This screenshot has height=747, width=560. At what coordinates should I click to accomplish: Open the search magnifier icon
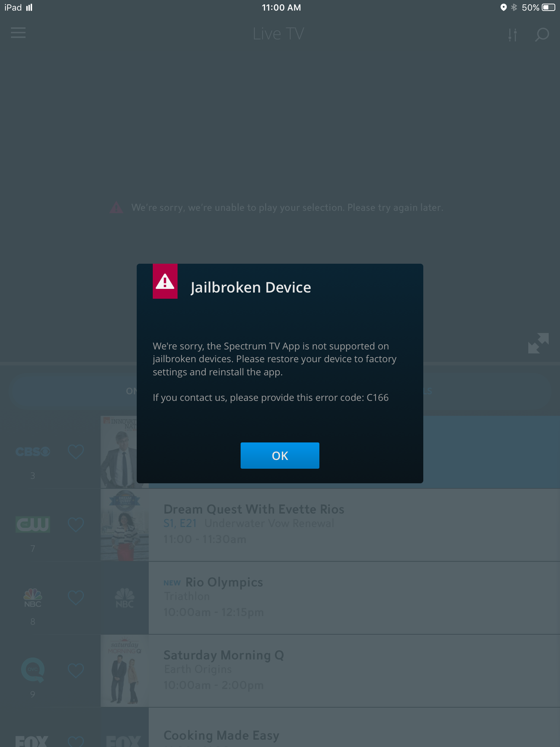542,35
